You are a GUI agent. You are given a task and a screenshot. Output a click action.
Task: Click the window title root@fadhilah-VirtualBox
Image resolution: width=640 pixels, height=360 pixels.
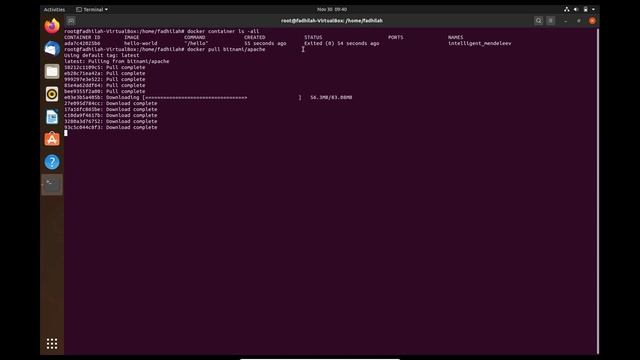[x=332, y=20]
